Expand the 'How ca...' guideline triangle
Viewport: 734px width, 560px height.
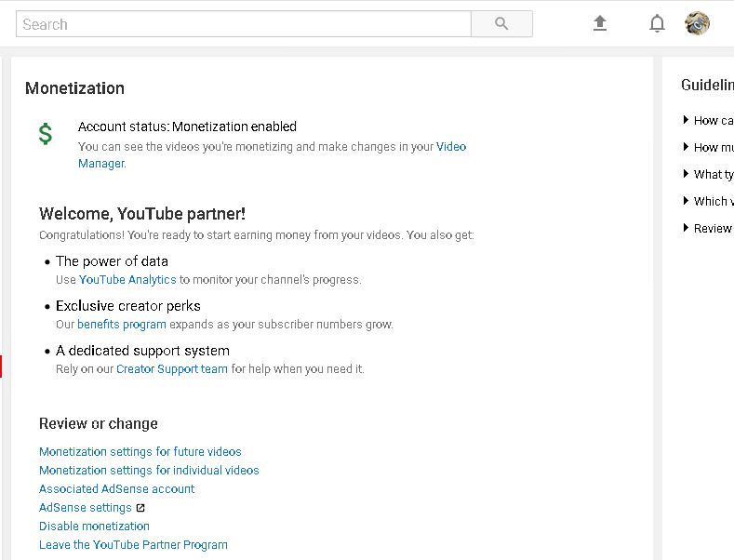(x=686, y=120)
